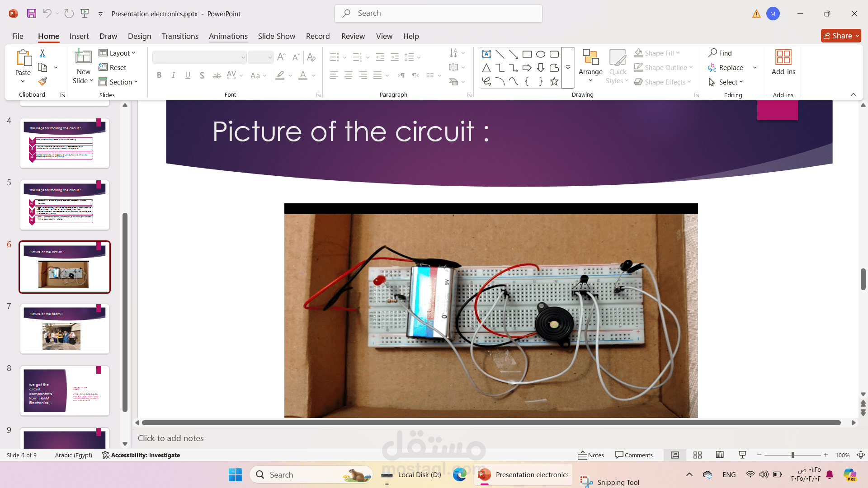Toggle strikethrough on text
Image resolution: width=868 pixels, height=488 pixels.
(217, 75)
